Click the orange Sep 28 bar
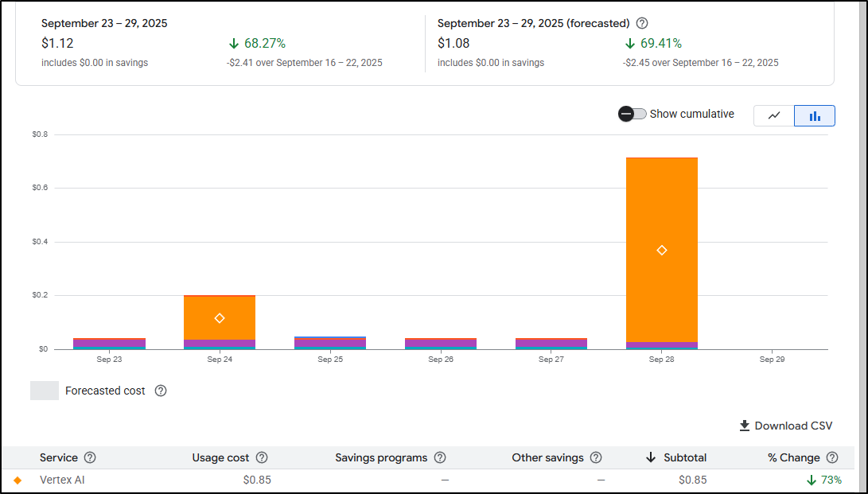Viewport: 868px width, 494px height. [x=662, y=199]
